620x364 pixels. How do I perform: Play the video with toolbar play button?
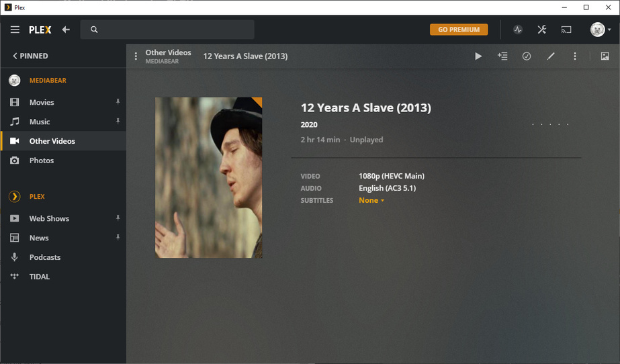478,56
